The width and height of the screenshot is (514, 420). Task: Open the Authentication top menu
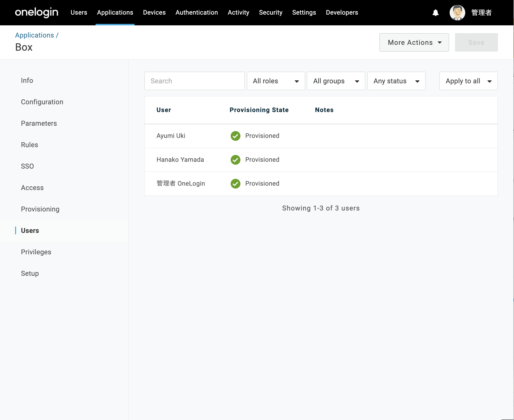197,12
